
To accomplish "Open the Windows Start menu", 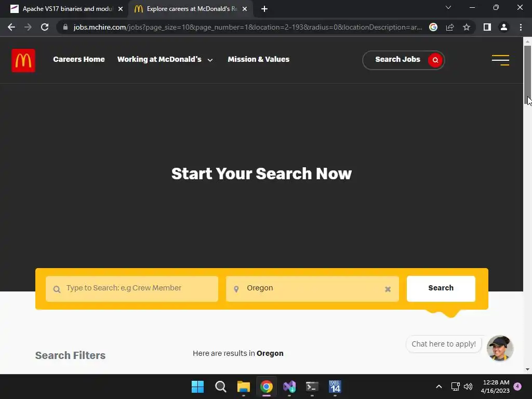I will (197, 387).
